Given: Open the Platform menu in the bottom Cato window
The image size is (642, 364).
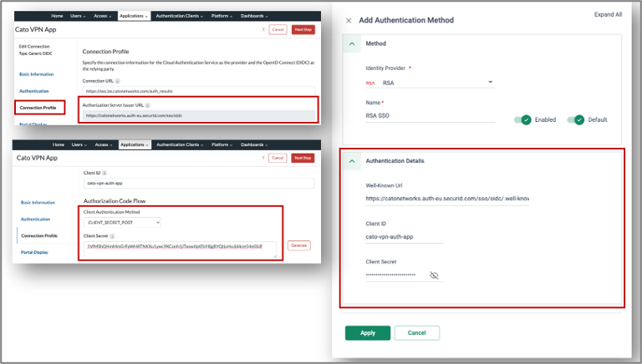Looking at the screenshot, I should click(x=222, y=144).
